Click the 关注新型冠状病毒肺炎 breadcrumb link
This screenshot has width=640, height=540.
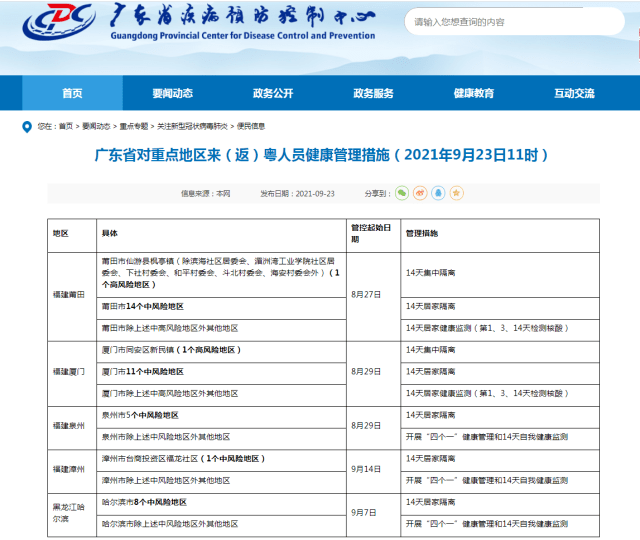[192, 127]
